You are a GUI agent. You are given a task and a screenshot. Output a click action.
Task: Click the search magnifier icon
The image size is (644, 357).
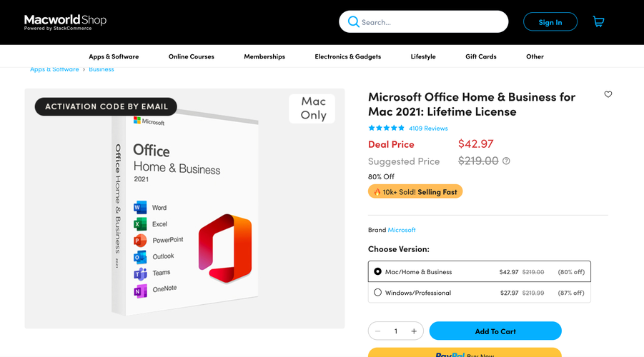pos(353,21)
